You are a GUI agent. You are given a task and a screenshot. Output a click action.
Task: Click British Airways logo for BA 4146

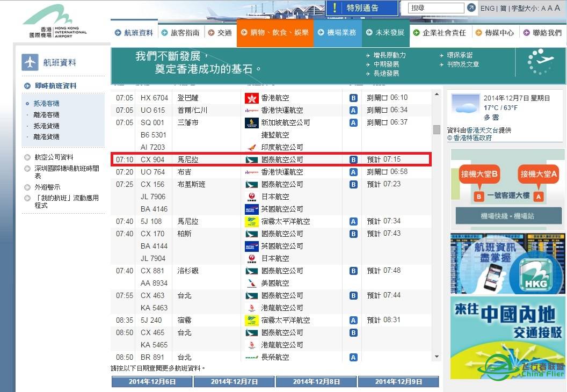coord(251,209)
